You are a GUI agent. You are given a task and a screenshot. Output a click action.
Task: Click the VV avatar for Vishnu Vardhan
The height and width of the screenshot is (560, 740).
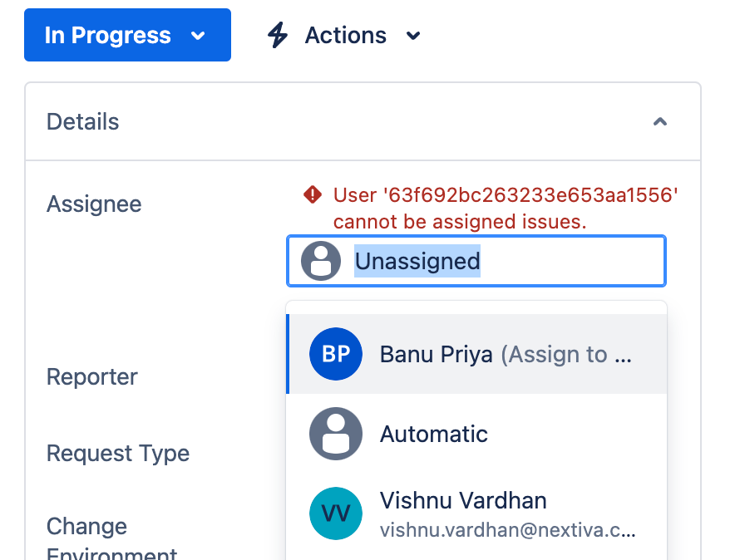coord(336,513)
